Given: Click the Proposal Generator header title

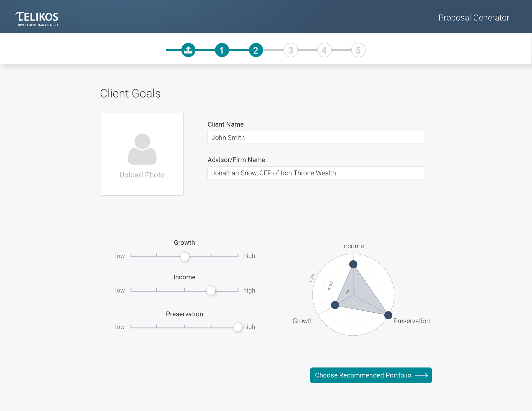Looking at the screenshot, I should [474, 18].
